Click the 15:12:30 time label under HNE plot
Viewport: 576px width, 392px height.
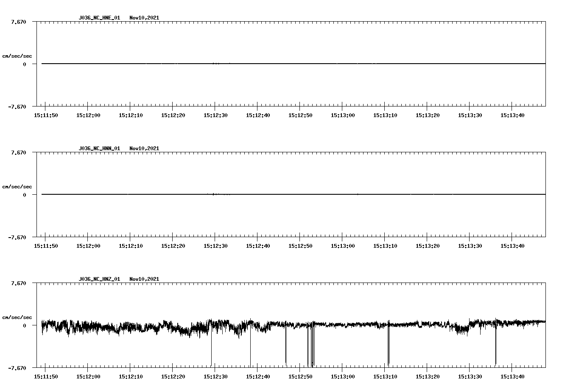tap(215, 115)
